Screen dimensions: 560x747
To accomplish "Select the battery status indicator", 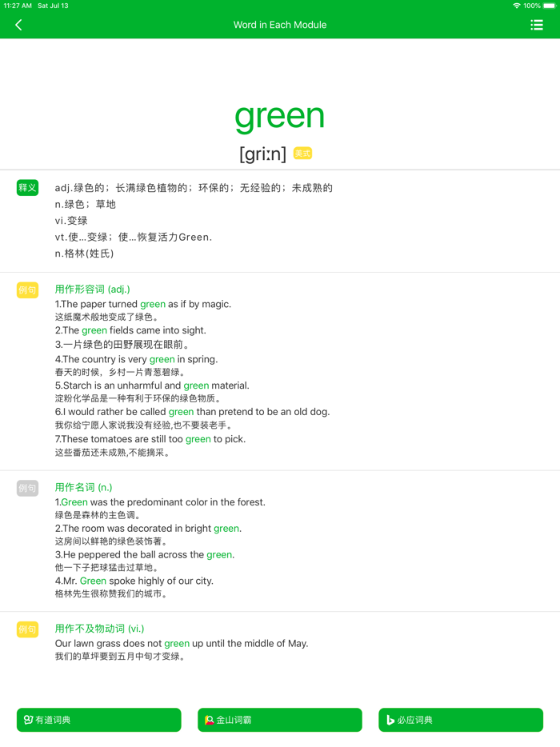I will coord(548,5).
